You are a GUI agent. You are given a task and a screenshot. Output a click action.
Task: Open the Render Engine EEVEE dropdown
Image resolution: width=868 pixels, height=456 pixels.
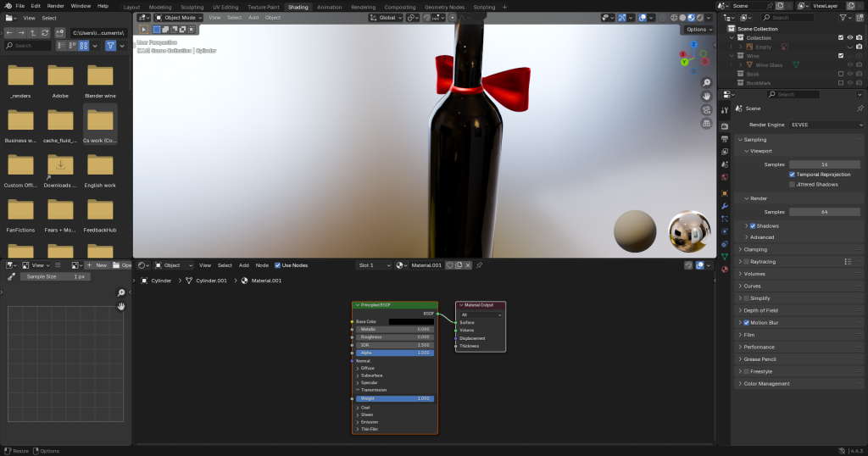(x=826, y=125)
